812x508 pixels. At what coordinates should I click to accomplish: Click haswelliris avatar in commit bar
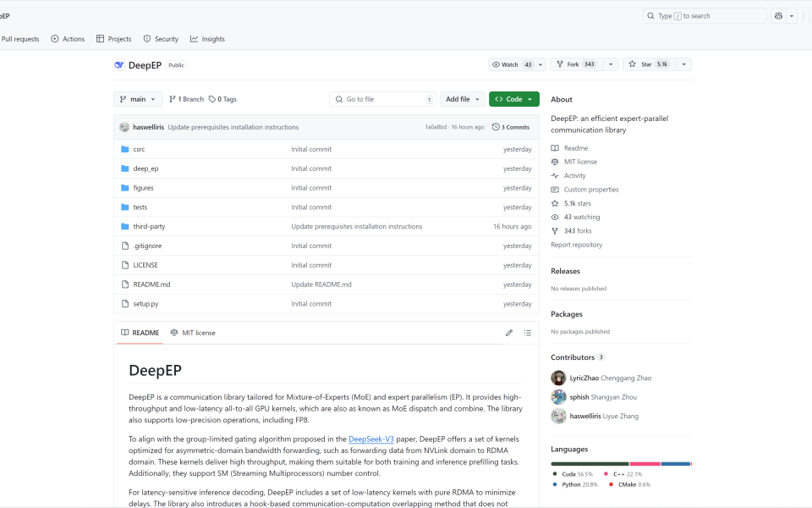124,127
